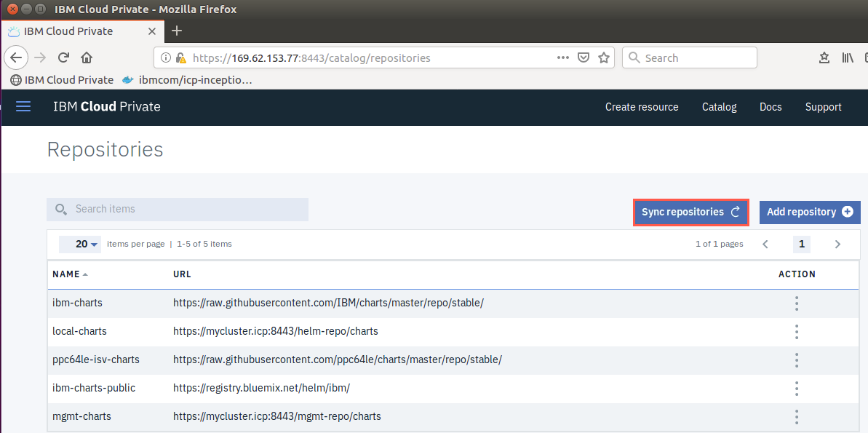Click the insecure connection padlock warning icon
This screenshot has width=868, height=433.
pos(180,57)
